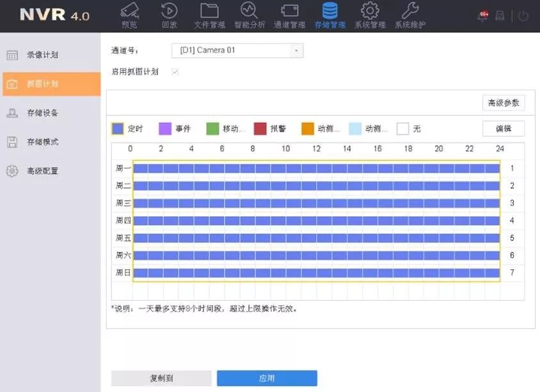Open 通道管理 channel icon
Image resolution: width=540 pixels, height=392 pixels.
pyautogui.click(x=289, y=12)
